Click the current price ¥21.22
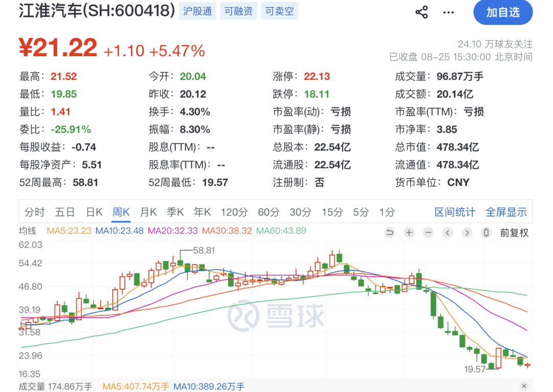 (x=58, y=48)
